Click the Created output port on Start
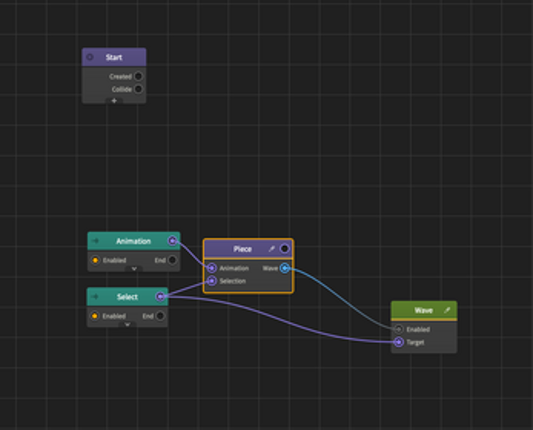The image size is (533, 430). tap(138, 76)
